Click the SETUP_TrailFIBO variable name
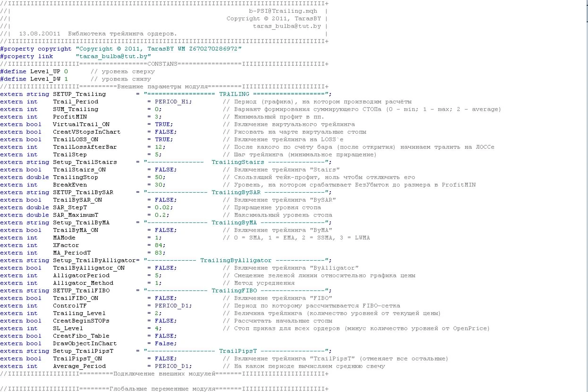This screenshot has width=588, height=392. [81, 290]
